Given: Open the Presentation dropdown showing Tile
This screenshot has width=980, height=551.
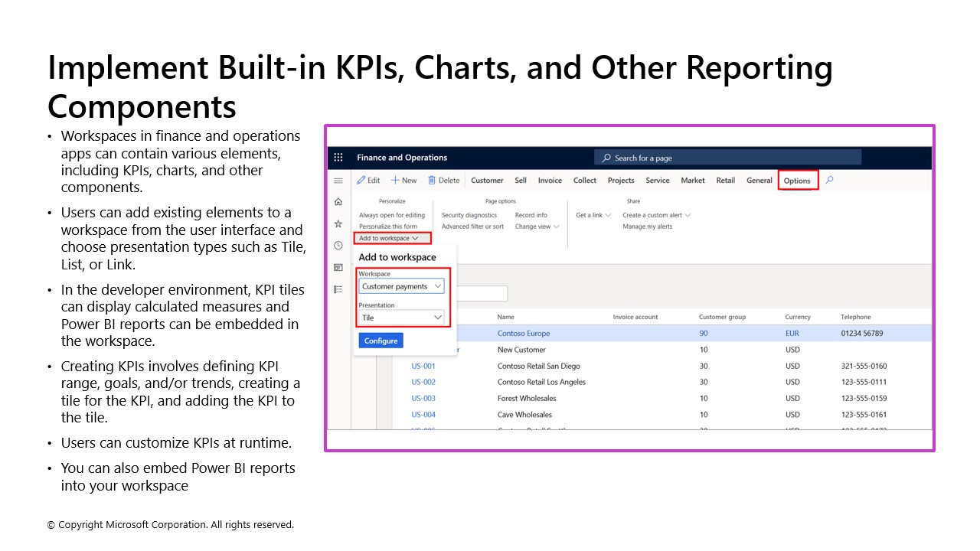Looking at the screenshot, I should click(402, 318).
